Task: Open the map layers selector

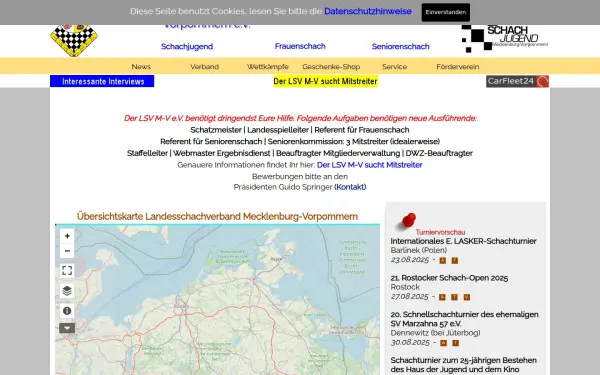Action: pos(67,291)
